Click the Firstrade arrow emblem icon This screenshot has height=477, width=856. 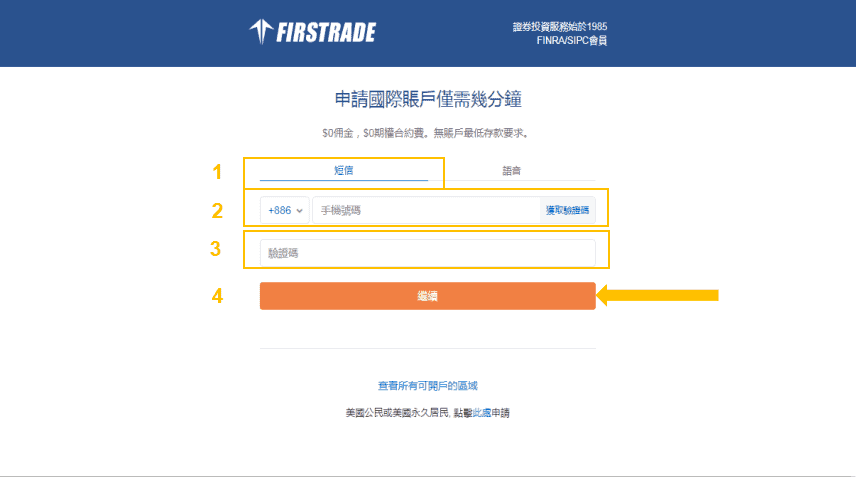pyautogui.click(x=261, y=32)
